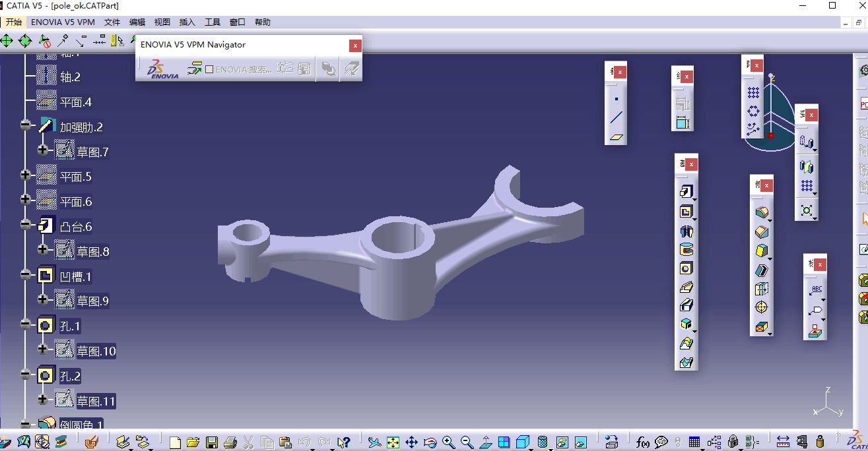This screenshot has width=868, height=451.
Task: Select the Edge Fillet tool
Action: [761, 213]
